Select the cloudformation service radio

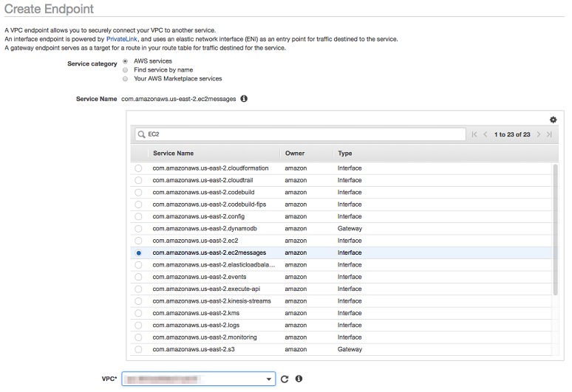pos(138,168)
